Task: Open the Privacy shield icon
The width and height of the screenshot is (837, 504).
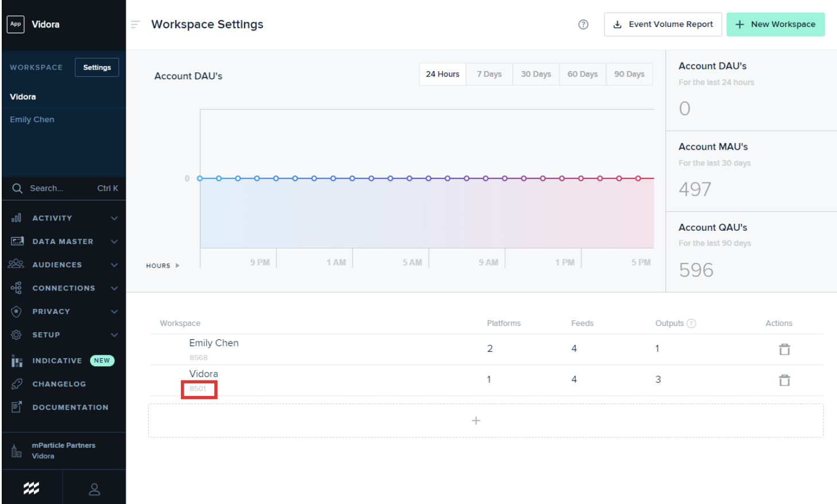Action: click(17, 311)
